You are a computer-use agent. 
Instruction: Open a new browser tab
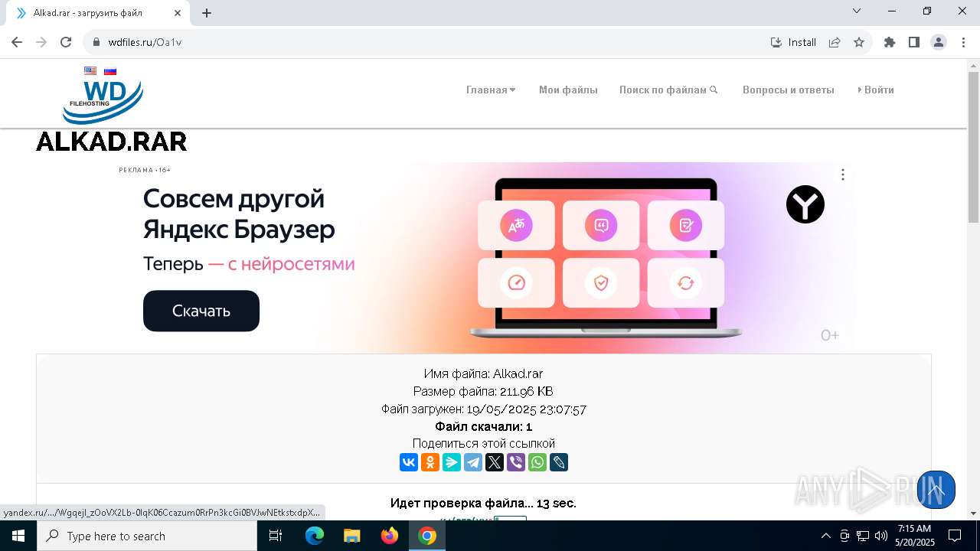click(x=207, y=13)
